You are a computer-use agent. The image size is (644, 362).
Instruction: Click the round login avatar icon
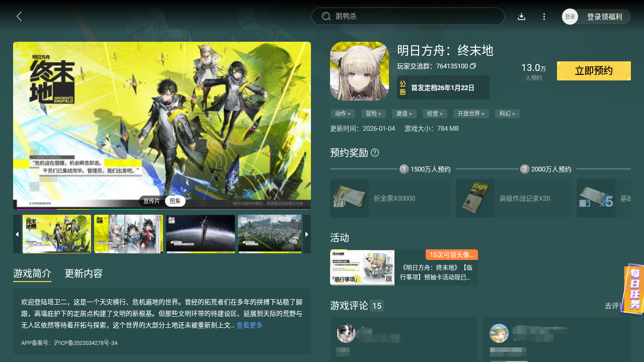(x=570, y=17)
